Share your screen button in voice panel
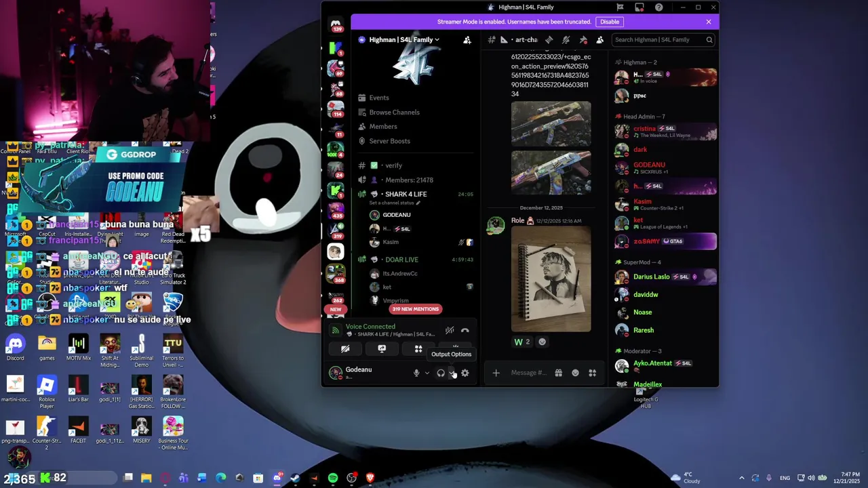This screenshot has height=488, width=868. pyautogui.click(x=382, y=349)
